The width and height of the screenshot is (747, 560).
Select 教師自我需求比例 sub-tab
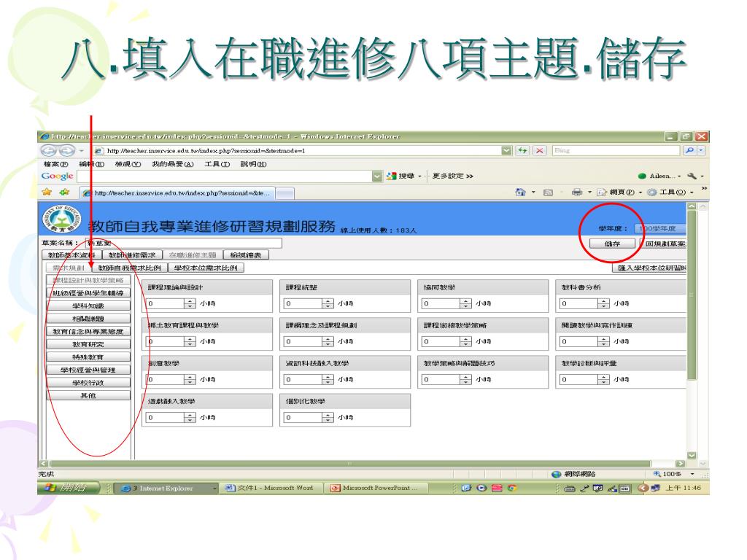[130, 268]
